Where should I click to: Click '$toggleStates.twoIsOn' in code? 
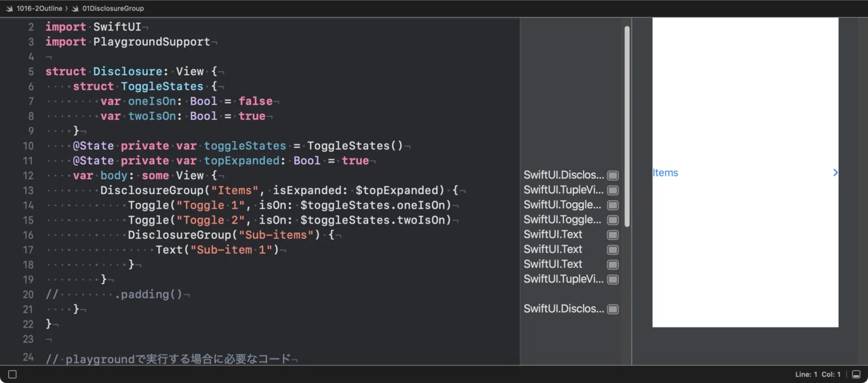point(372,221)
